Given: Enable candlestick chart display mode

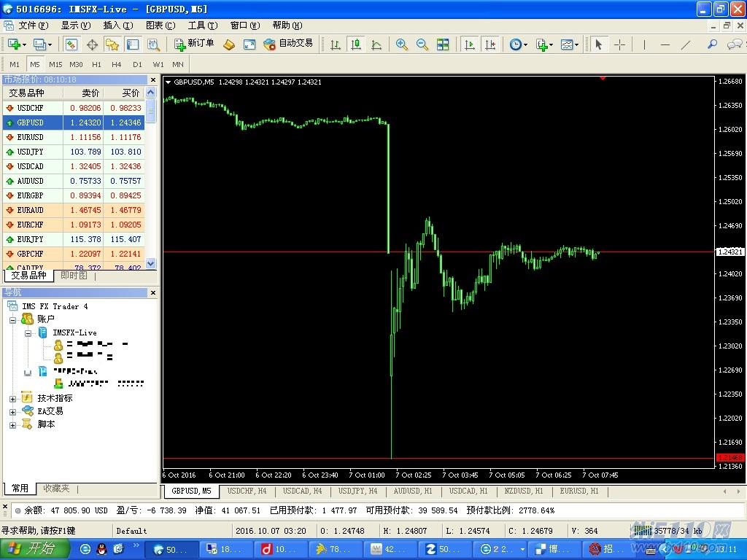Looking at the screenshot, I should click(x=356, y=44).
